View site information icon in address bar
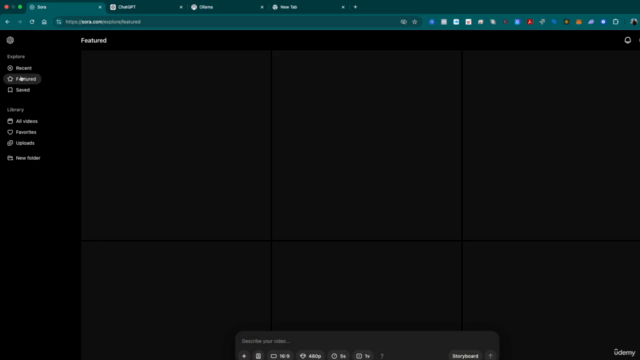 click(x=59, y=22)
